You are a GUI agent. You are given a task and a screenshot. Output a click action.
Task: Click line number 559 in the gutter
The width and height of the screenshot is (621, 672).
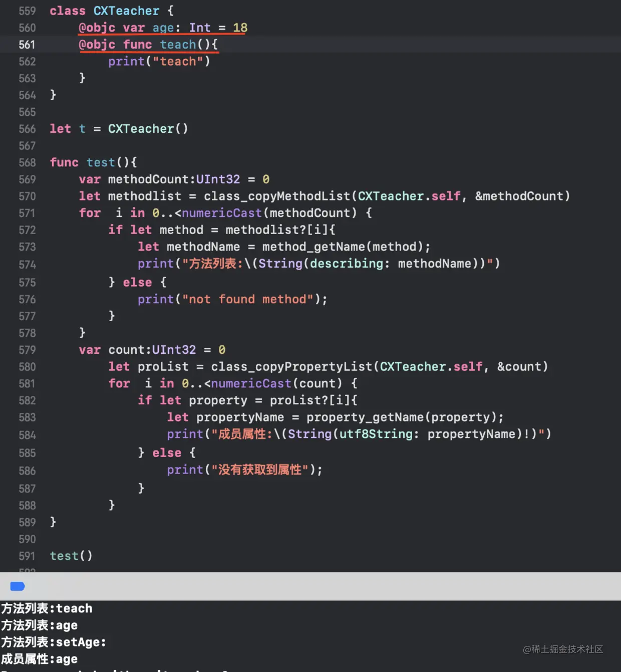pyautogui.click(x=27, y=11)
